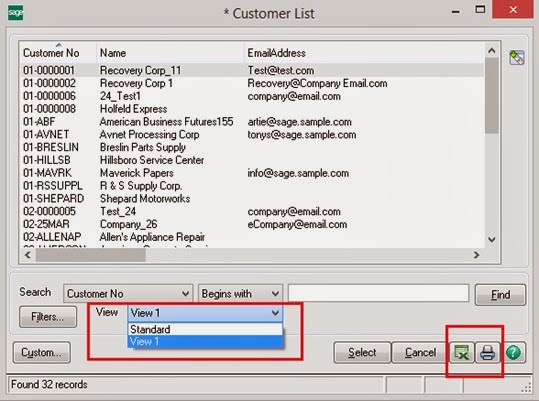539x401 pixels.
Task: Click email artie@sage.sample.com
Action: coord(299,122)
